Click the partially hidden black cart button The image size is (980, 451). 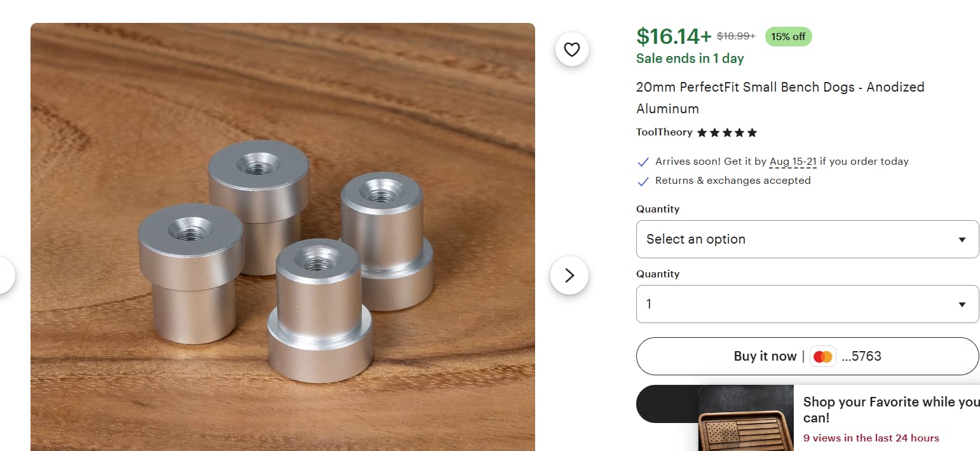click(666, 404)
